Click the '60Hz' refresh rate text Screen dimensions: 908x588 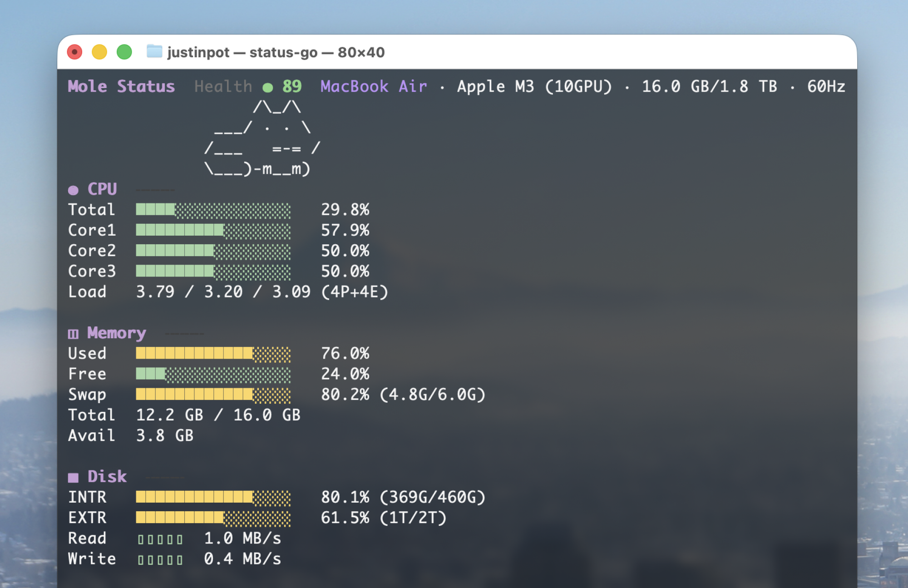click(826, 86)
